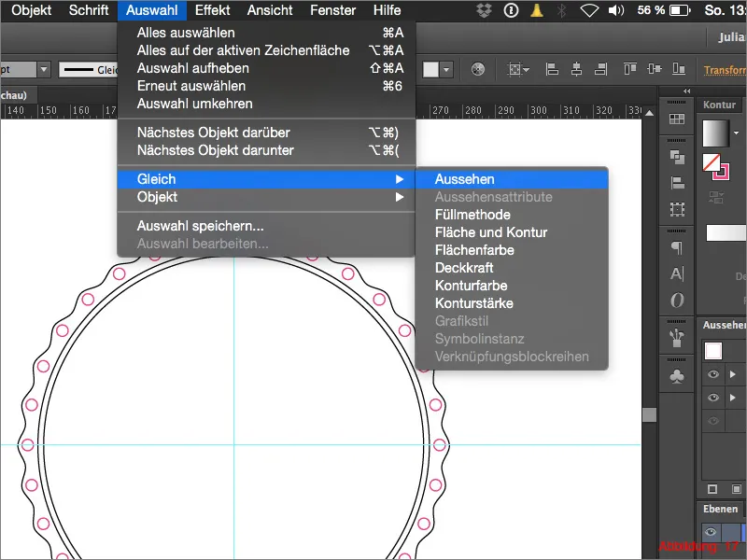Choose Alles auswählen menu entry
This screenshot has width=747, height=560.
coord(266,33)
